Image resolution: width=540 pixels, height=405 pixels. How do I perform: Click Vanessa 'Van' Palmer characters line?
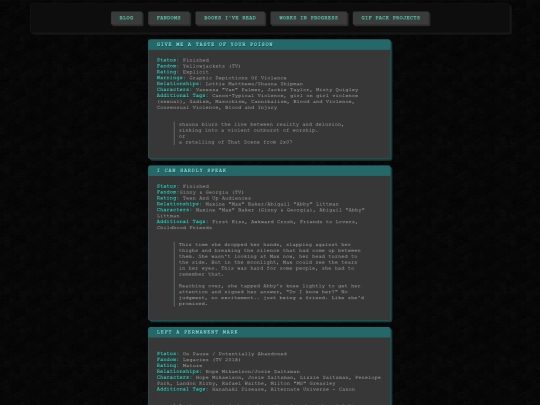(257, 90)
